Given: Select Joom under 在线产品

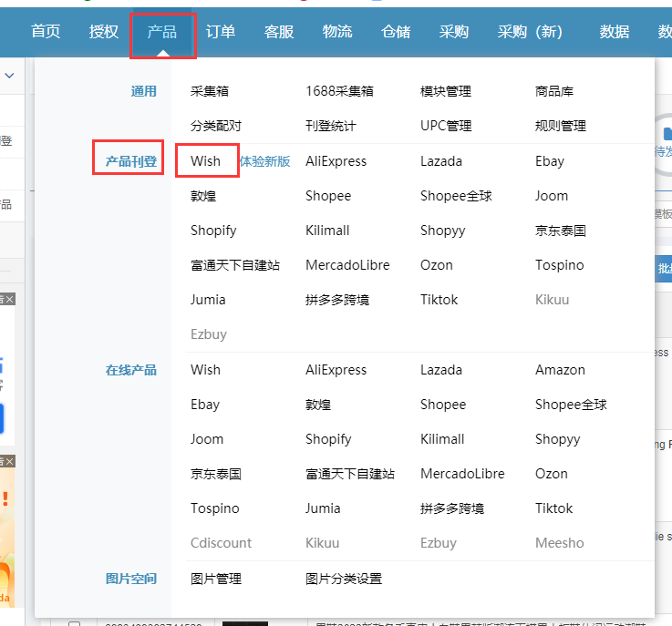Looking at the screenshot, I should pos(207,439).
